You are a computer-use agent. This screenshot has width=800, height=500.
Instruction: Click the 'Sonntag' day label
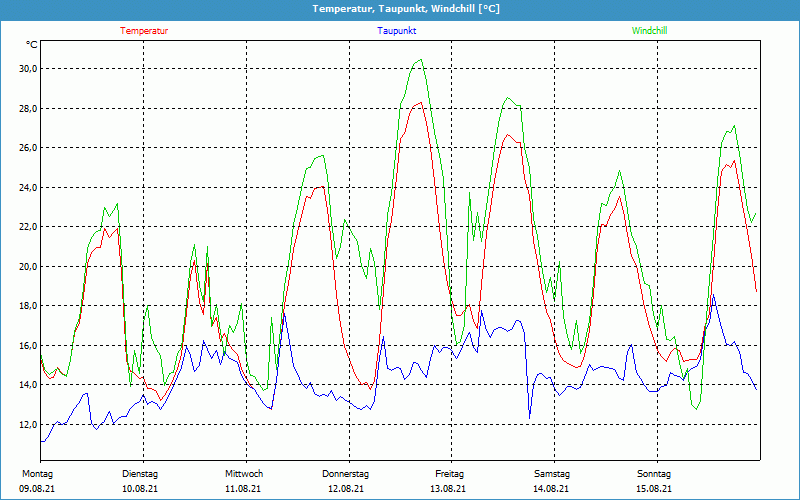point(654,474)
